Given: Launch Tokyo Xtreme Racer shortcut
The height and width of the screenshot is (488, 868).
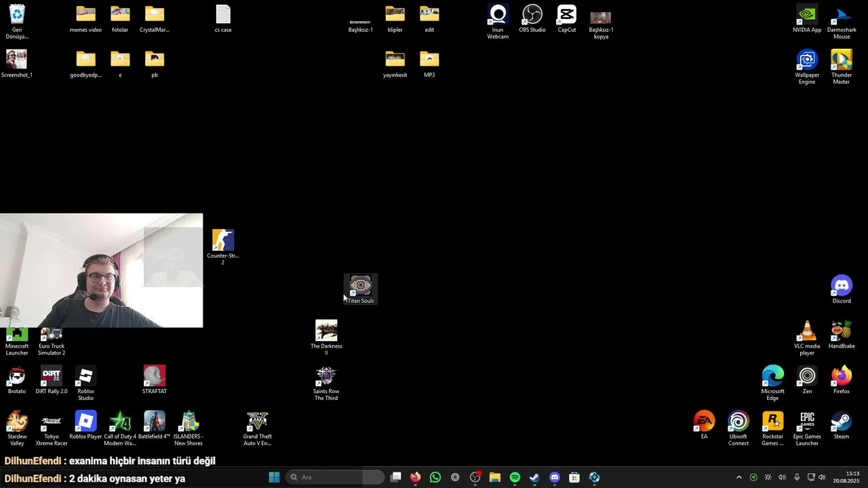Looking at the screenshot, I should pyautogui.click(x=52, y=428).
